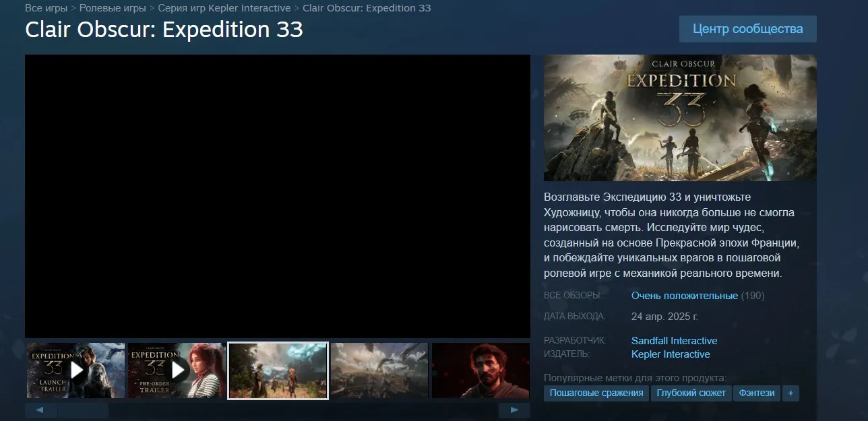Expand tags with the '+' button

click(x=790, y=393)
